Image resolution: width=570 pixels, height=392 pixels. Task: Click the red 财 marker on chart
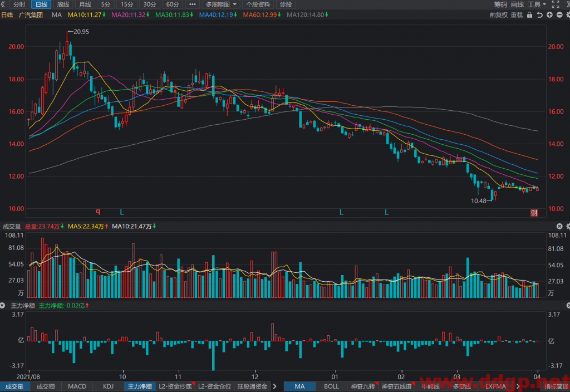click(534, 213)
